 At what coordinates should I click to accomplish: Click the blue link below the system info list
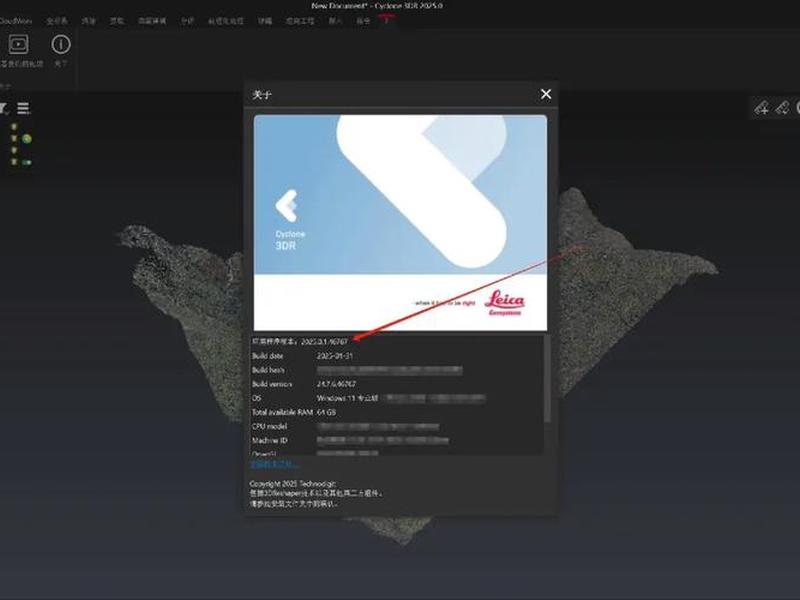click(x=274, y=464)
